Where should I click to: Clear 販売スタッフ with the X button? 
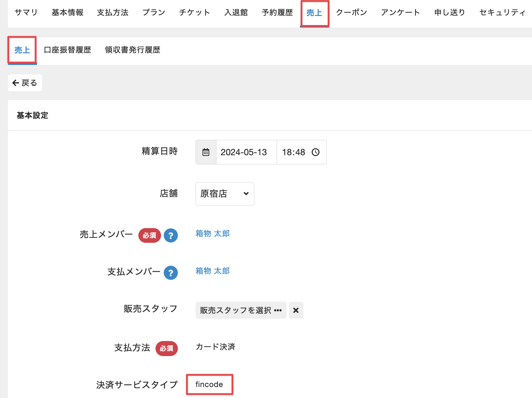click(x=296, y=310)
